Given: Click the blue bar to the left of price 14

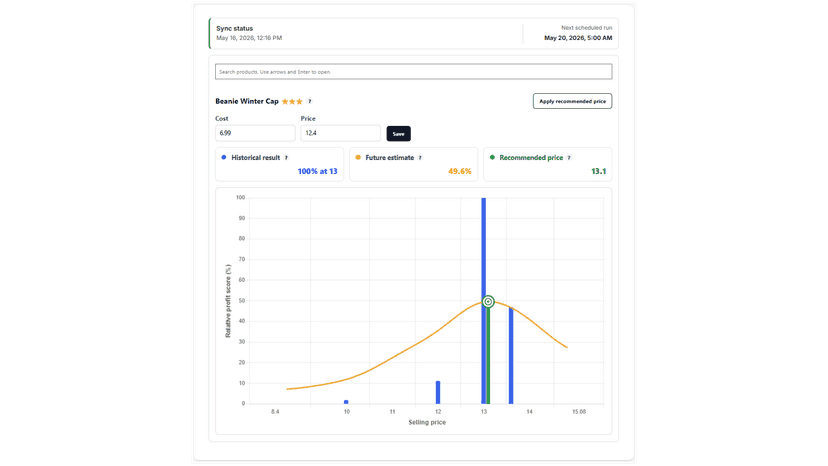Looking at the screenshot, I should pos(511,356).
